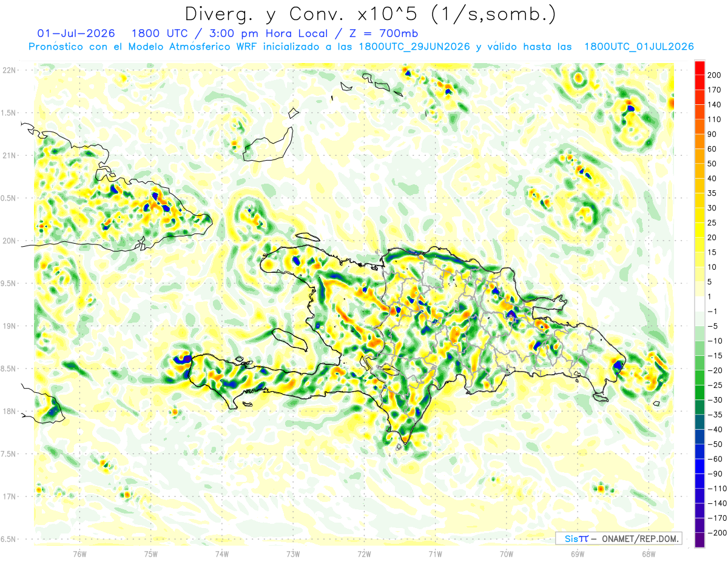
Task: Click the -90 color bar value
Action: (714, 474)
